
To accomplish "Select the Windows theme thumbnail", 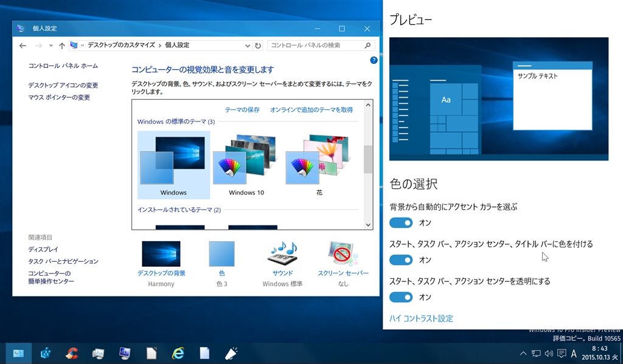I will pyautogui.click(x=173, y=165).
